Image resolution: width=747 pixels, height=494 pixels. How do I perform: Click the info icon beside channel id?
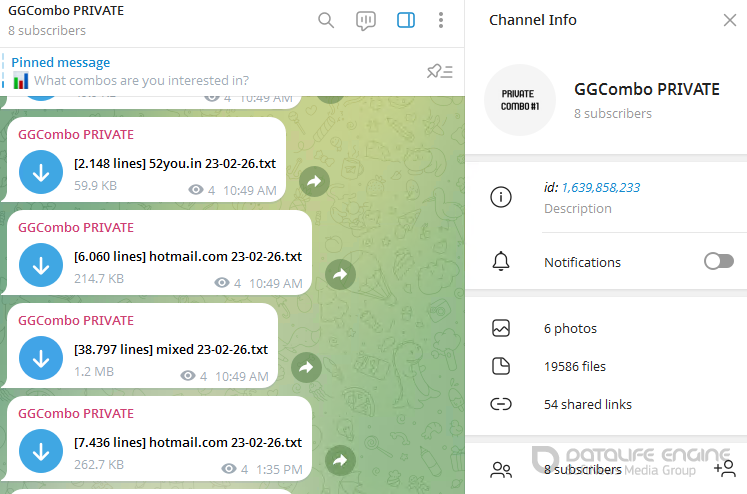click(501, 197)
